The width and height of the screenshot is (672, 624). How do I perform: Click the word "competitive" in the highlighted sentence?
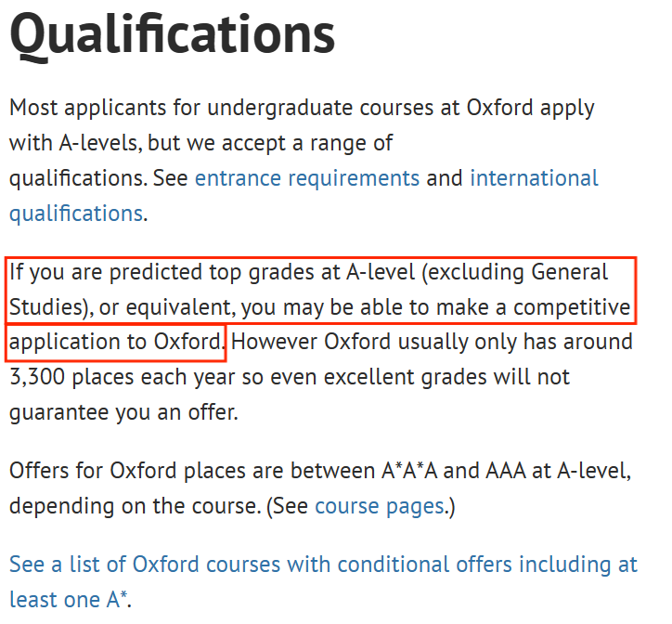click(x=572, y=307)
